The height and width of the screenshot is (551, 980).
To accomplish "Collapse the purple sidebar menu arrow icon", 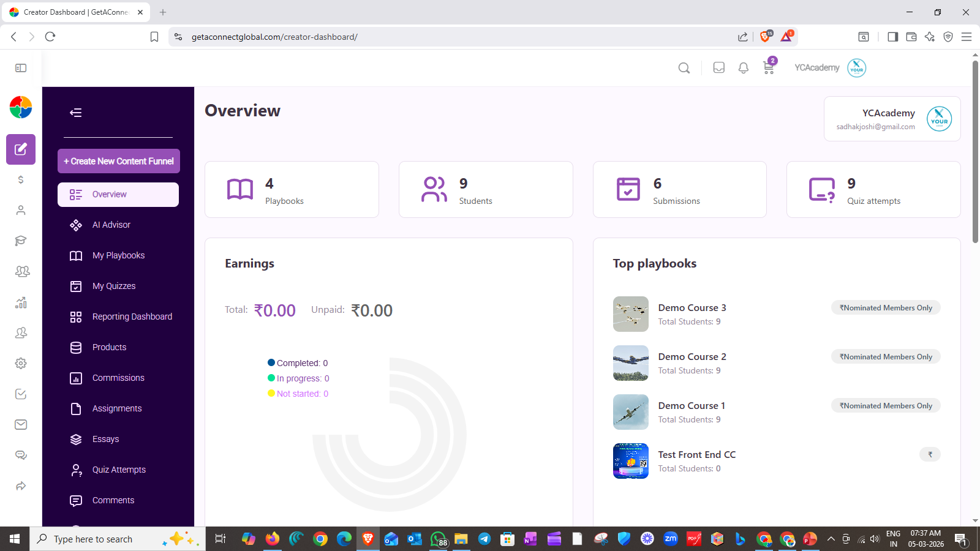I will pos(76,113).
